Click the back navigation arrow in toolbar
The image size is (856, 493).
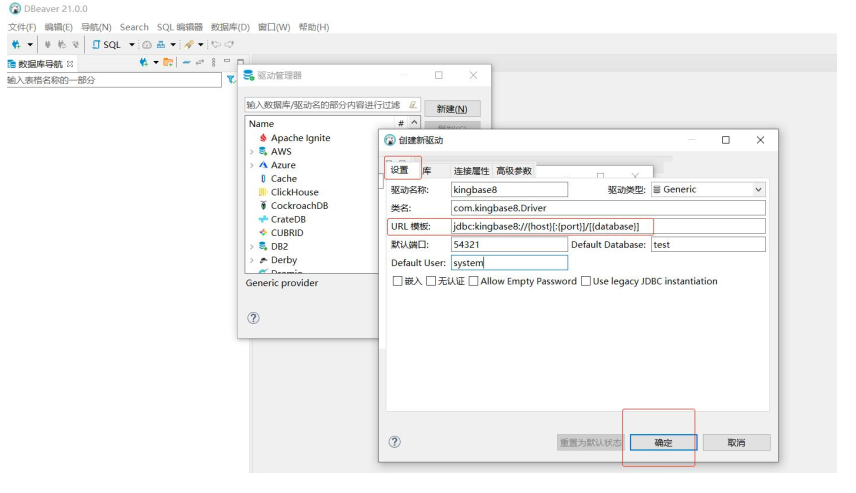click(x=216, y=44)
